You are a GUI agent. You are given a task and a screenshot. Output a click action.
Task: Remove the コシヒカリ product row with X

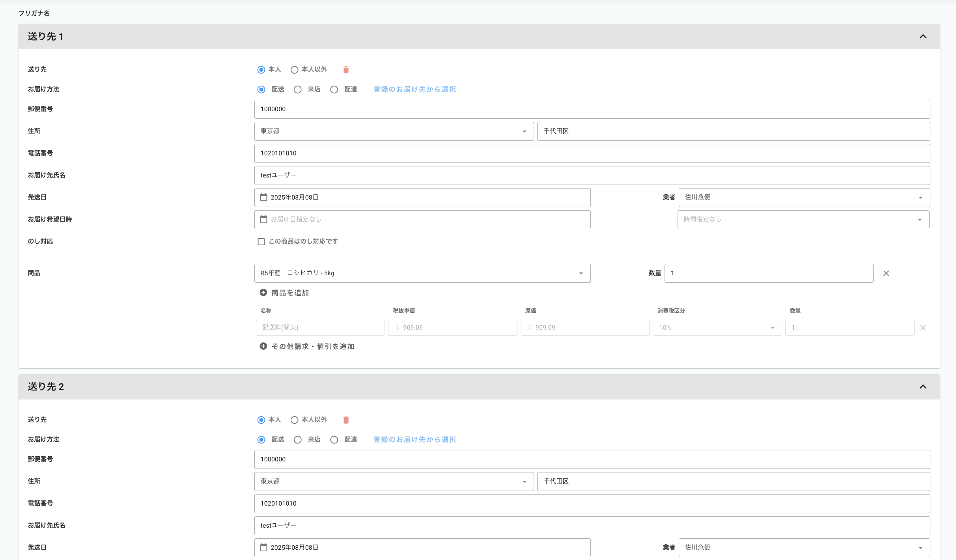click(886, 273)
